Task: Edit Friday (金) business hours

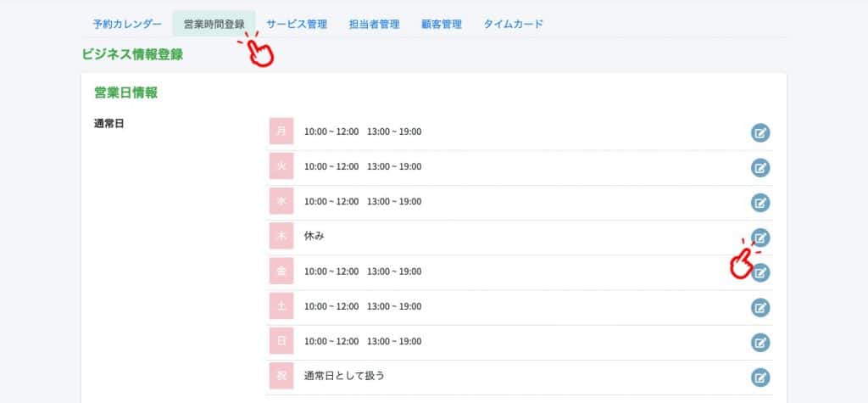Action: (760, 272)
